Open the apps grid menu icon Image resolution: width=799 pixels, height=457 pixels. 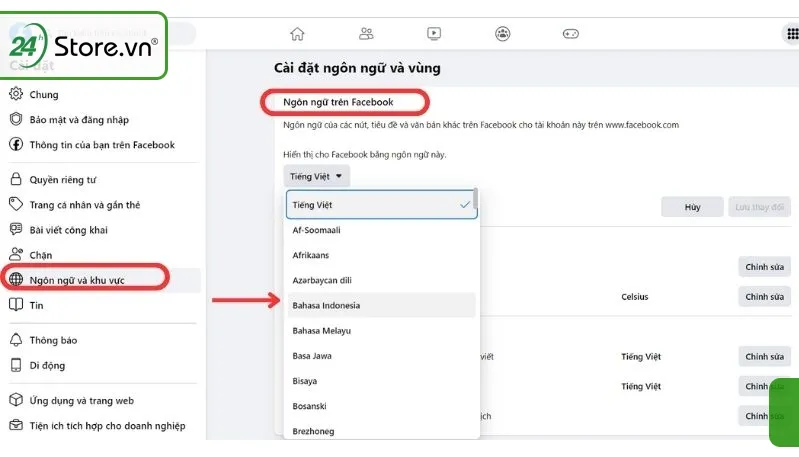(x=790, y=33)
